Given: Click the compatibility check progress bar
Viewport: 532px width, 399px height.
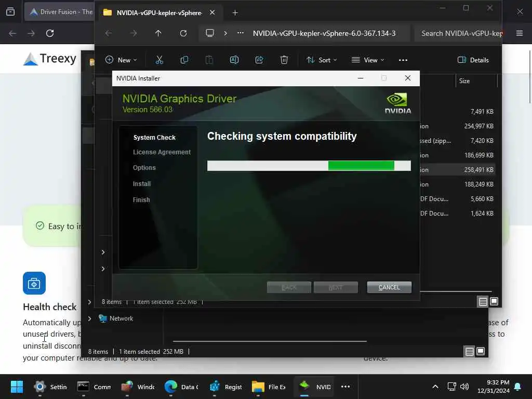Looking at the screenshot, I should [309, 166].
